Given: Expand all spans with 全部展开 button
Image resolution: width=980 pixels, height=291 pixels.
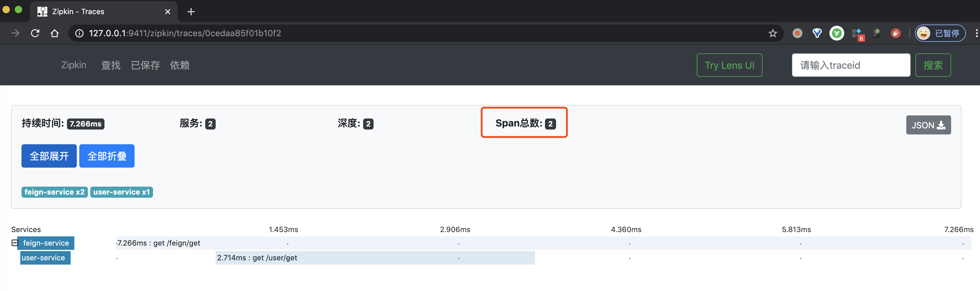Looking at the screenshot, I should coord(49,156).
